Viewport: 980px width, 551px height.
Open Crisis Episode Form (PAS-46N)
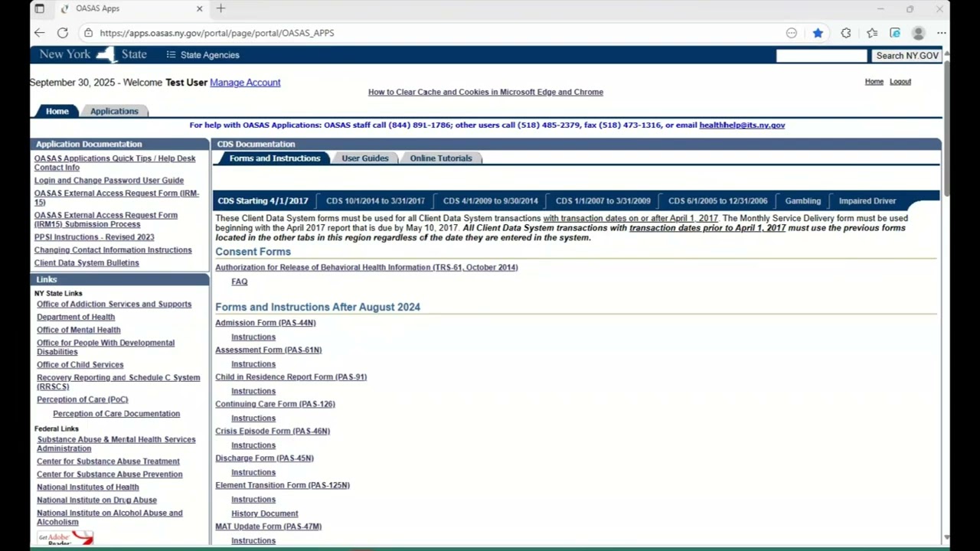tap(273, 432)
